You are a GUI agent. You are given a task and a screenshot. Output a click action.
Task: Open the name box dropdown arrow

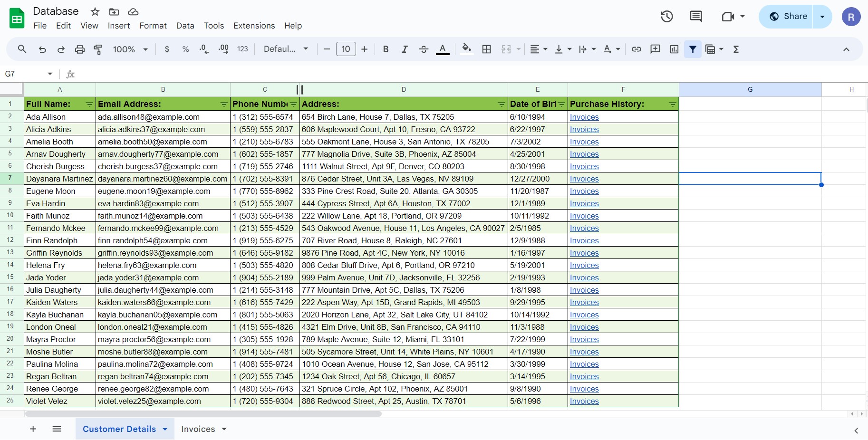click(x=50, y=74)
